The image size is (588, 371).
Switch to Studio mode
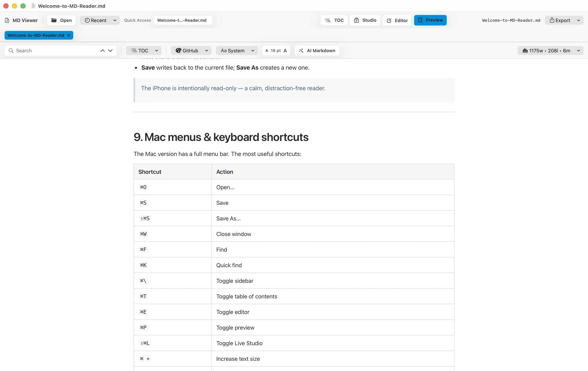pyautogui.click(x=365, y=20)
